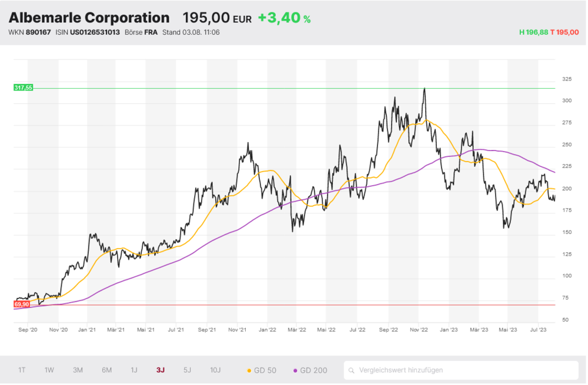Viewport: 588px width, 385px height.
Task: Click the purple GD 200 color dot
Action: 295,371
